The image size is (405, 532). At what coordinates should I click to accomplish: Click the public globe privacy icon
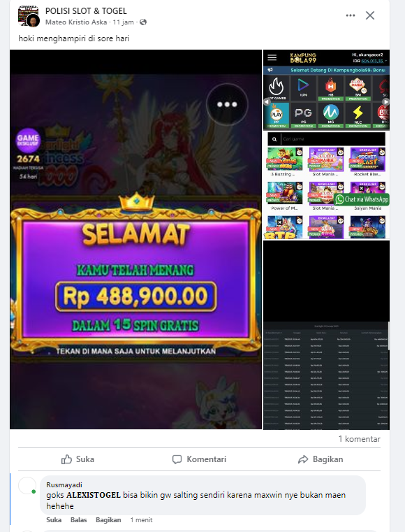(143, 22)
